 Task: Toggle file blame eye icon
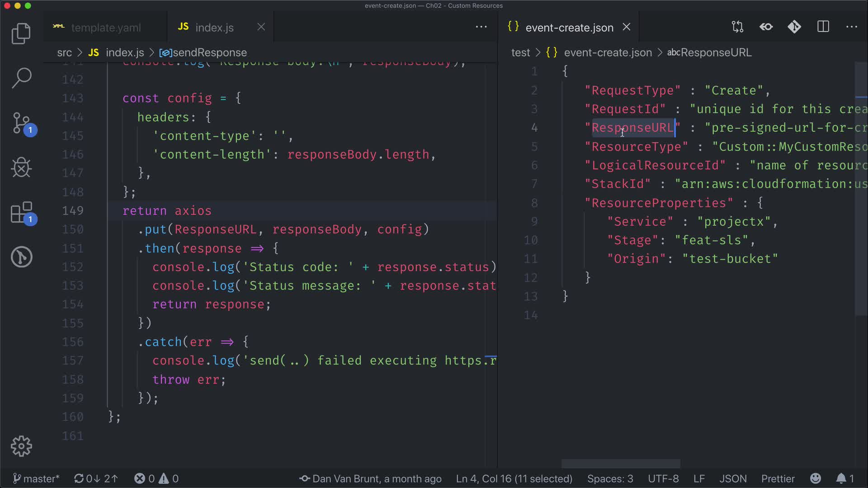(766, 27)
